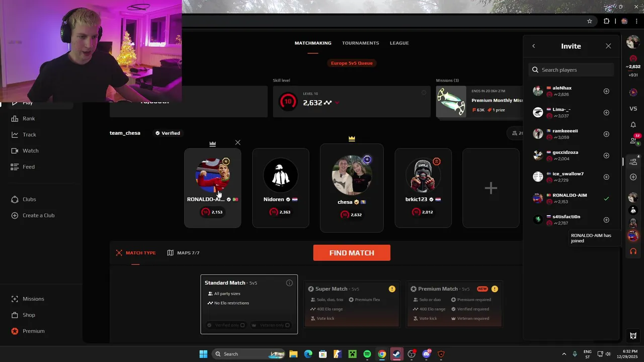Click the Premium Match yellow warning icon
Screen dimensions: 644x362
tap(495, 289)
